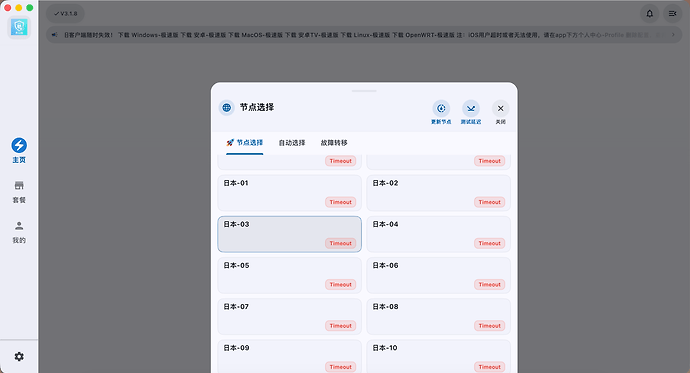This screenshot has height=373, width=690.
Task: Switch to the 故障转移 tab
Action: pyautogui.click(x=334, y=143)
